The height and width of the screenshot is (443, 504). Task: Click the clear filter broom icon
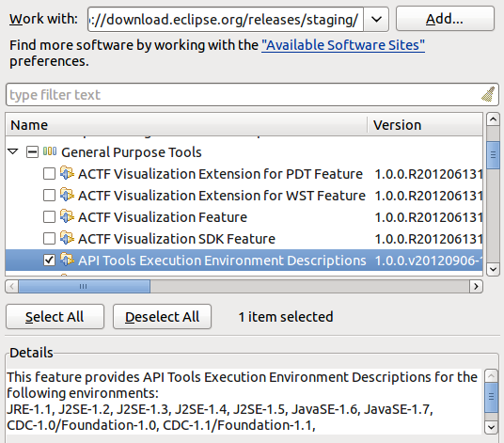tap(488, 94)
